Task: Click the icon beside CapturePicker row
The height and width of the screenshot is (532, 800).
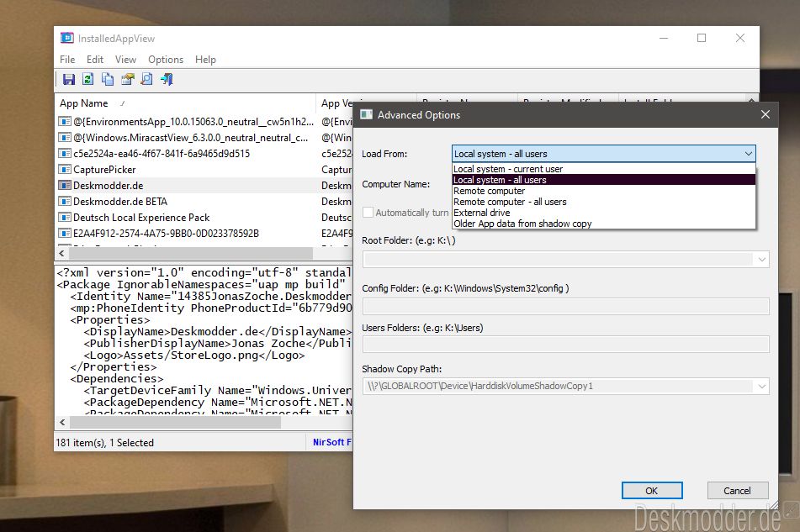Action: (64, 169)
